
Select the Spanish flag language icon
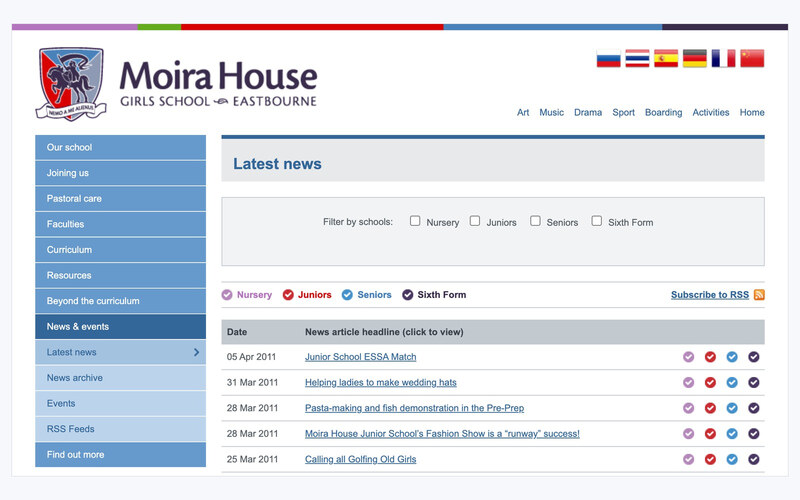tap(666, 59)
